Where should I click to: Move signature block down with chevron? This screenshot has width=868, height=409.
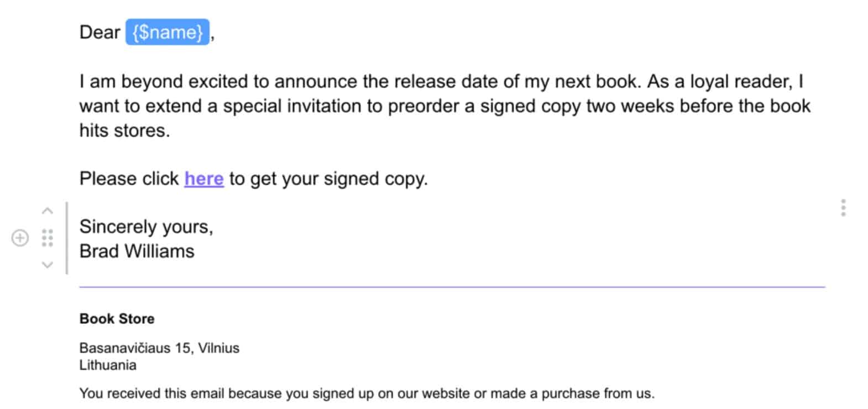click(48, 265)
